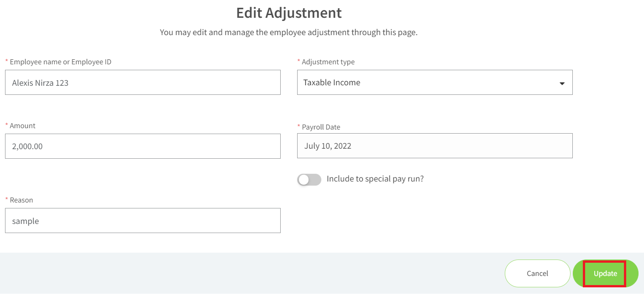The width and height of the screenshot is (644, 296).
Task: Click the Reason field label
Action: point(21,200)
